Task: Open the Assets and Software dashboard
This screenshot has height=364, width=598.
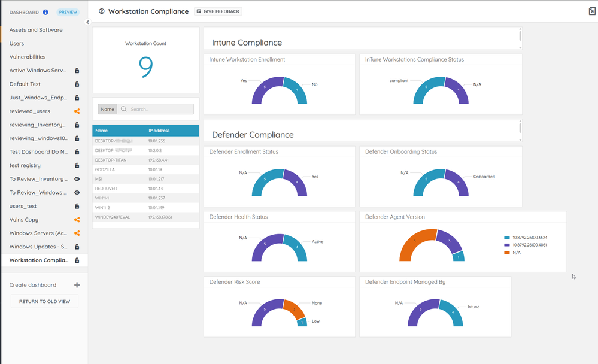Action: pyautogui.click(x=36, y=30)
